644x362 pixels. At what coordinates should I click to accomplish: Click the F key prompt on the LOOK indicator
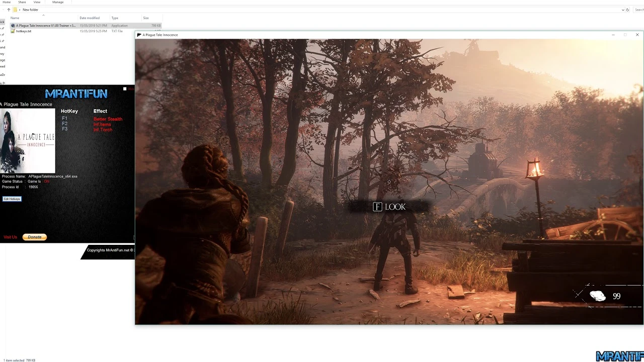pyautogui.click(x=377, y=207)
